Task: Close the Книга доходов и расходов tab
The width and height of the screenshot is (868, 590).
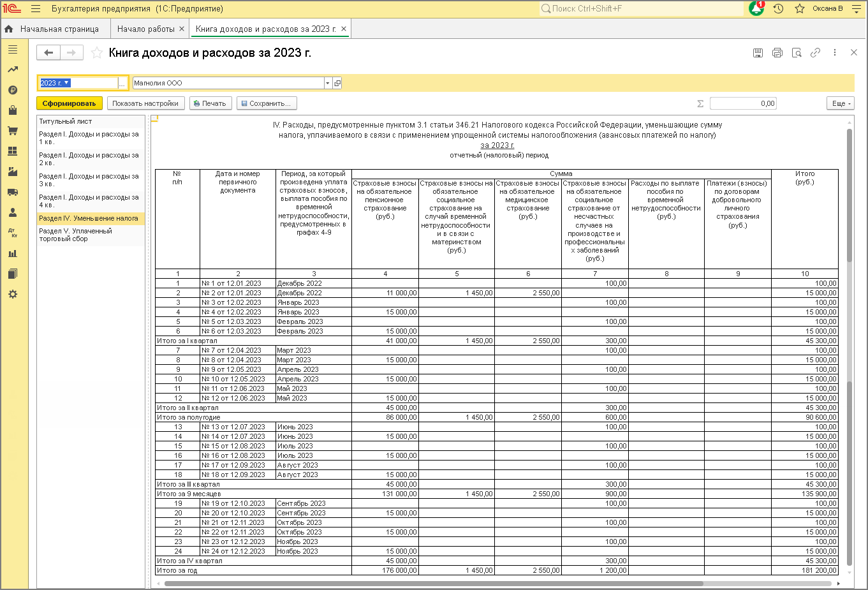Action: 344,29
